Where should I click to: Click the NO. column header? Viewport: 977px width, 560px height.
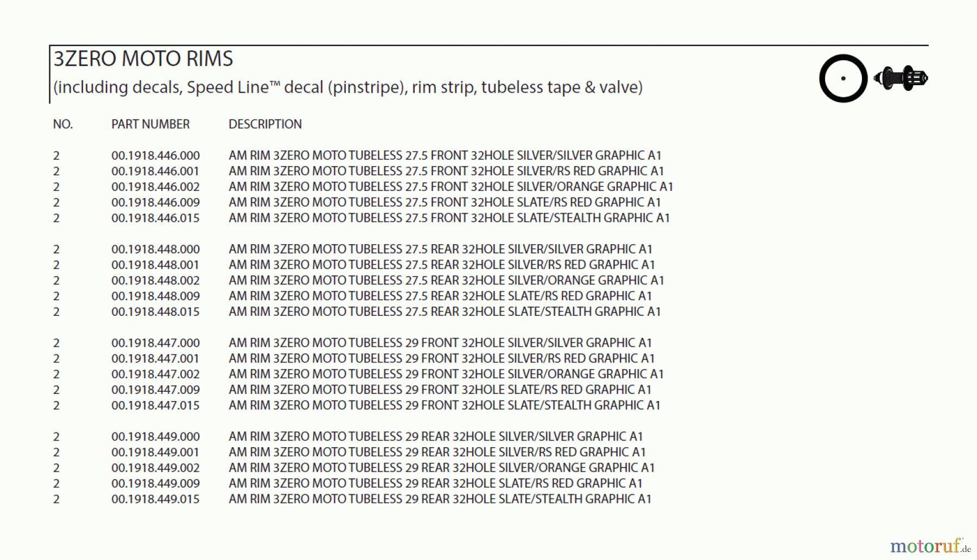[x=63, y=124]
